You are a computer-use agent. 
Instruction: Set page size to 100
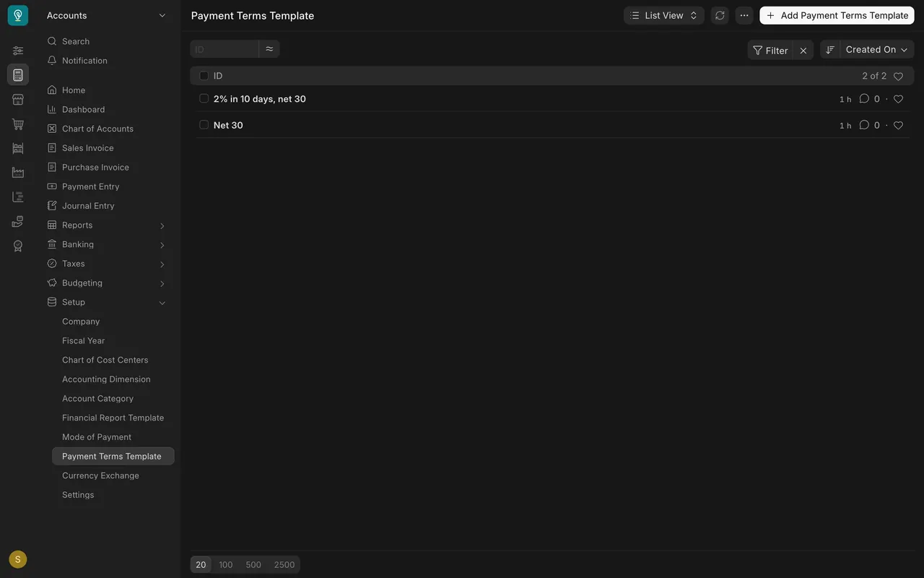point(226,565)
